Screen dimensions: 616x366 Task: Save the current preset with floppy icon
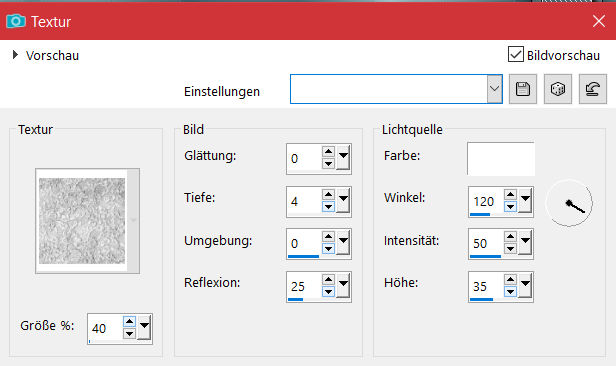click(x=522, y=89)
